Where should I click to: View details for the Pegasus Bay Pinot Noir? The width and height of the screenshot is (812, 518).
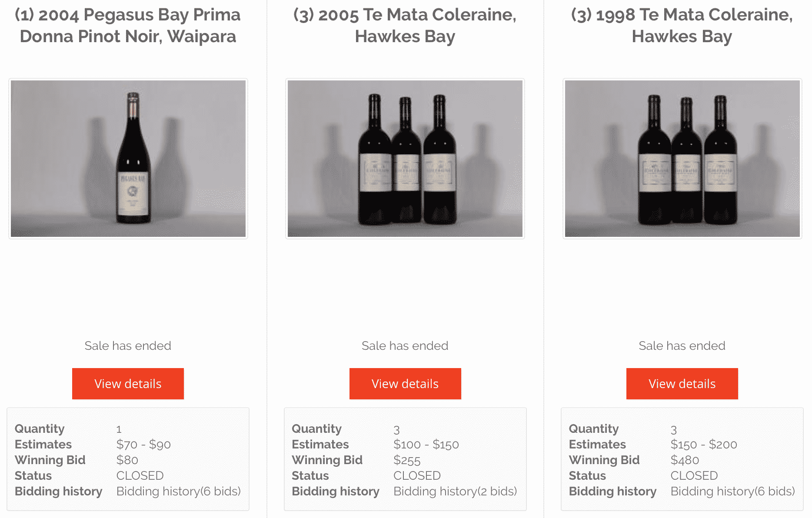[128, 384]
